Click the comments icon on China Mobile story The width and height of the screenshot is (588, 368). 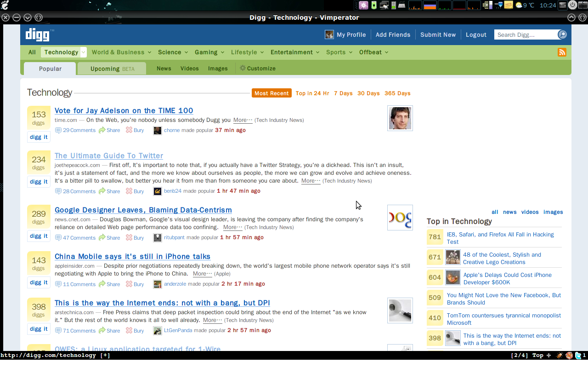click(58, 284)
